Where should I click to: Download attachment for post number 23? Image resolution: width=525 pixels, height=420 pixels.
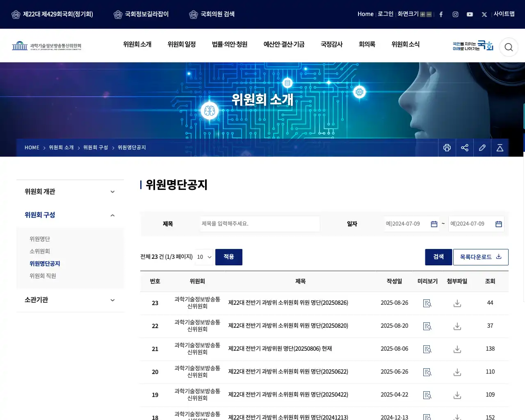457,303
